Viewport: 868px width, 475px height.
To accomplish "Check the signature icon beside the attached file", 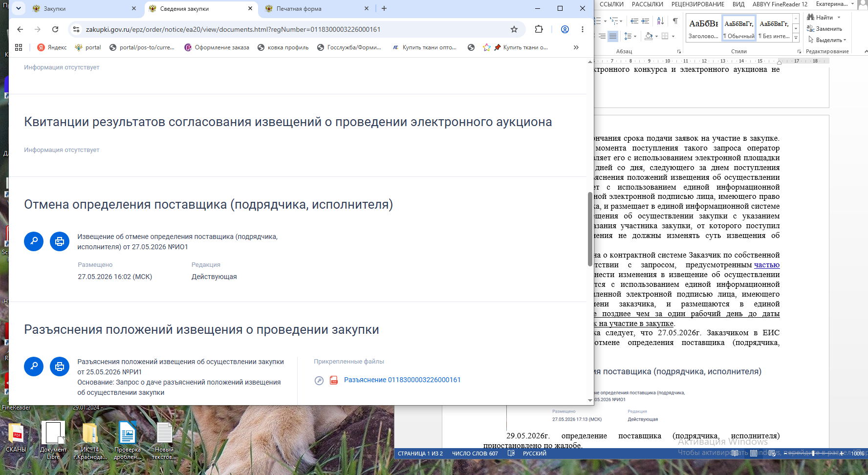I will tap(319, 380).
